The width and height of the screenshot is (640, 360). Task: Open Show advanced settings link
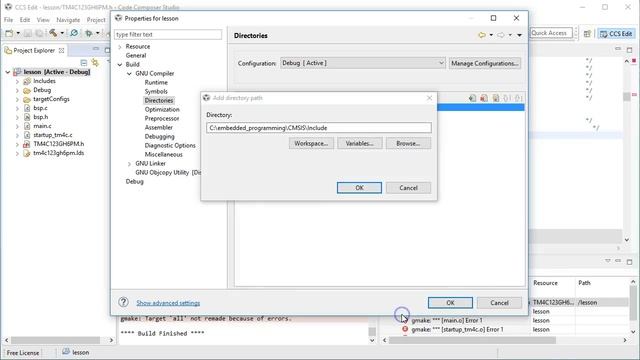coord(168,303)
